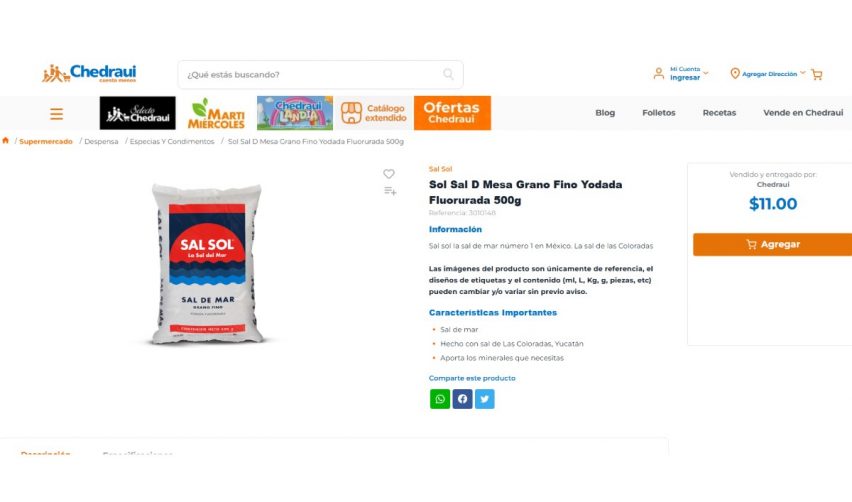
Task: Go to Despensa breadcrumb link
Action: pos(101,141)
